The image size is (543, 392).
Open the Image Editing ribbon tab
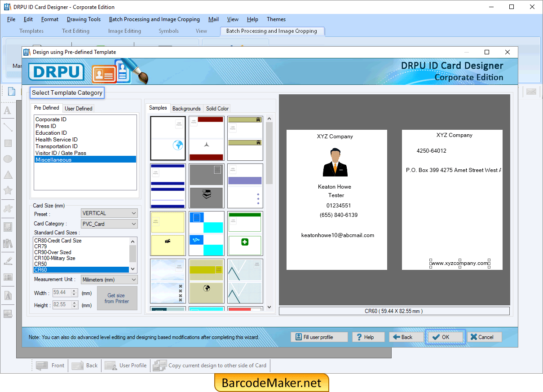[124, 31]
